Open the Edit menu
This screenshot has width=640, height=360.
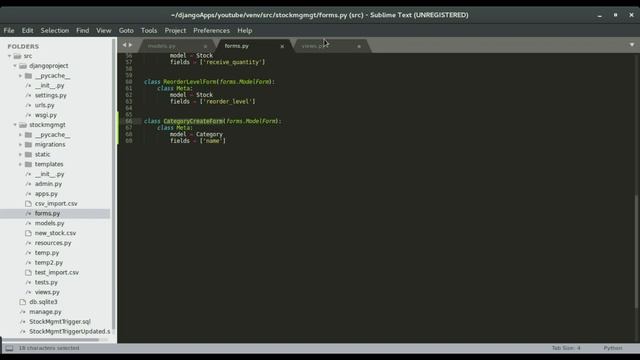coord(27,31)
